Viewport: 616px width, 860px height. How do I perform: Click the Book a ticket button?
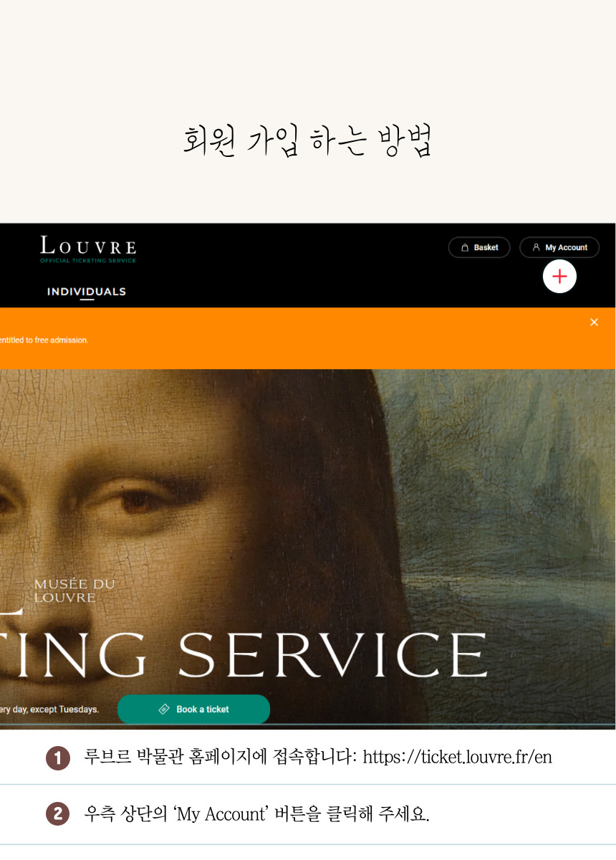tap(193, 709)
